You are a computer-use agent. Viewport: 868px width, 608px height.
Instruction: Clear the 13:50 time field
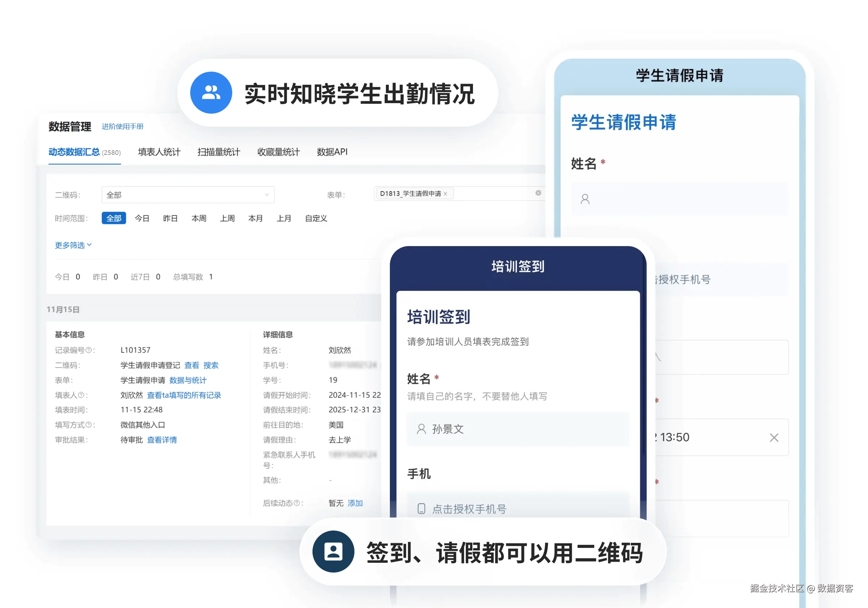tap(774, 438)
